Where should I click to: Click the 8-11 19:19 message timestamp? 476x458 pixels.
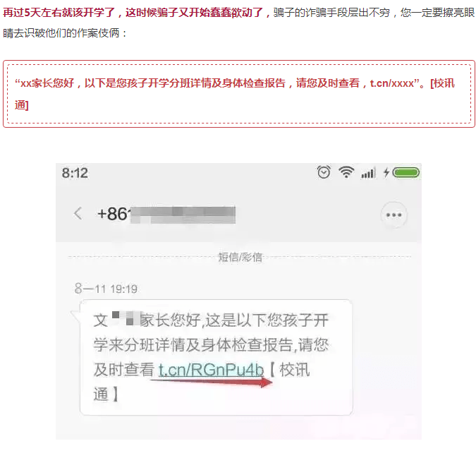click(106, 289)
